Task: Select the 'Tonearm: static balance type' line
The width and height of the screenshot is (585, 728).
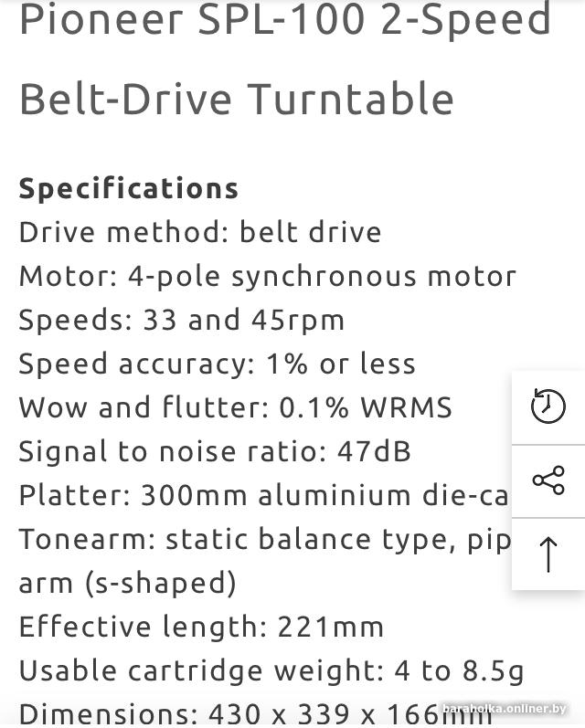Action: point(265,540)
